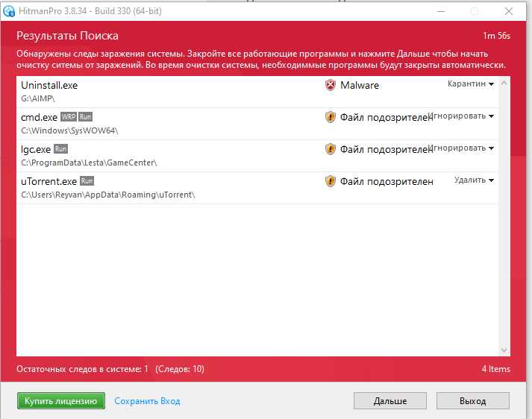532x419 pixels.
Task: Click the Остаточных следов в системе status text
Action: pos(82,369)
